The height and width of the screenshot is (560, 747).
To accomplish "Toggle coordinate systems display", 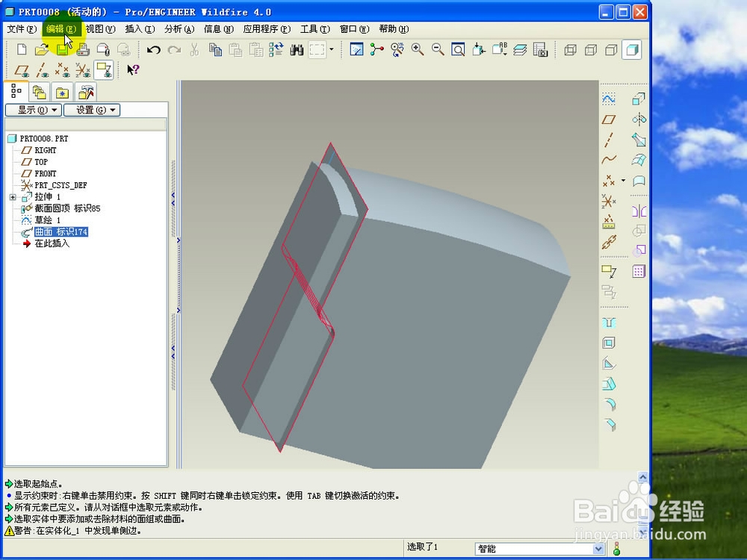I will coord(83,70).
